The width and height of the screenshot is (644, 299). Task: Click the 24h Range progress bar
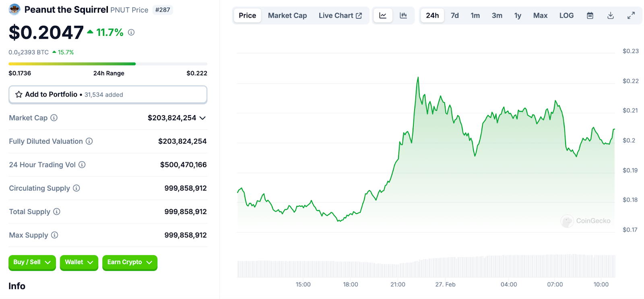pos(108,64)
